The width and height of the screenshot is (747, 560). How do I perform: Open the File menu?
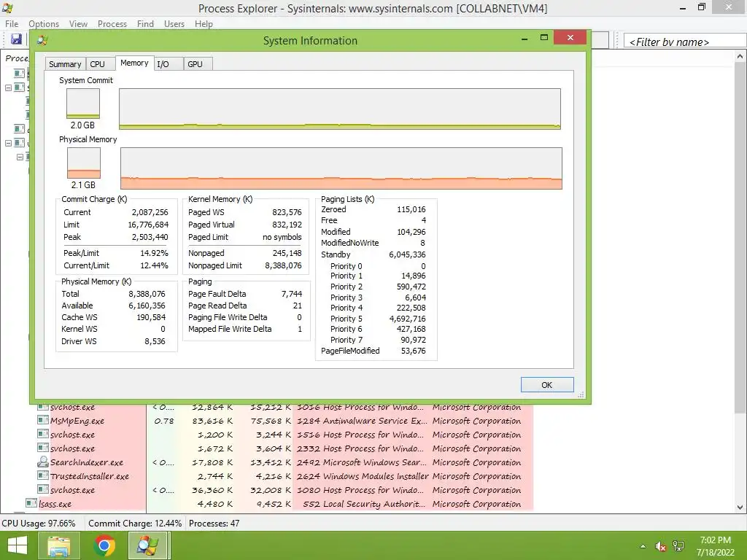click(12, 24)
